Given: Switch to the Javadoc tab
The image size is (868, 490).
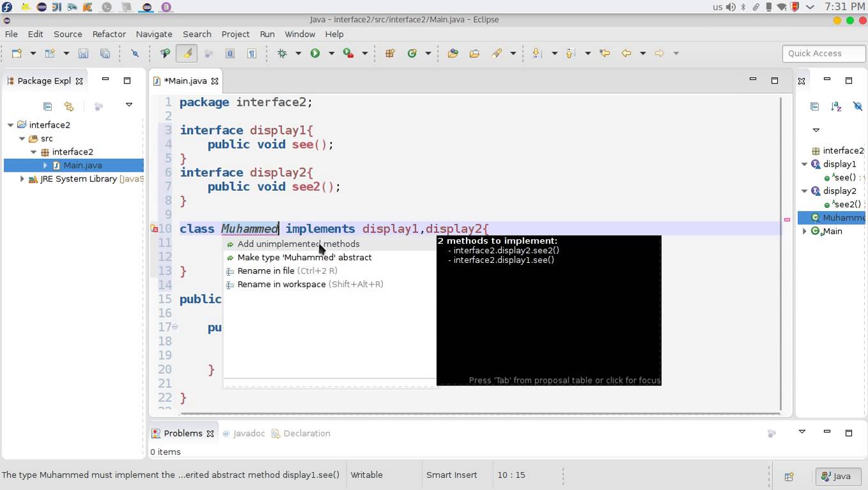Looking at the screenshot, I should 249,433.
